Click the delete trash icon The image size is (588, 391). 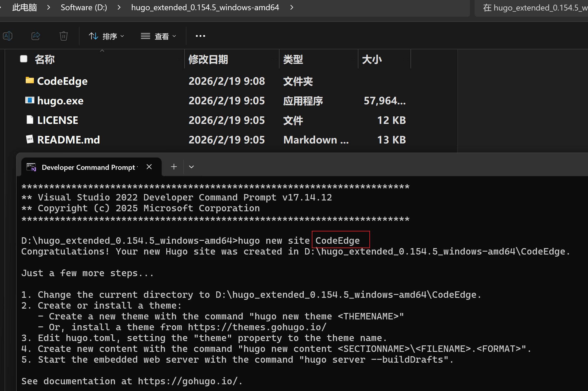(x=63, y=36)
